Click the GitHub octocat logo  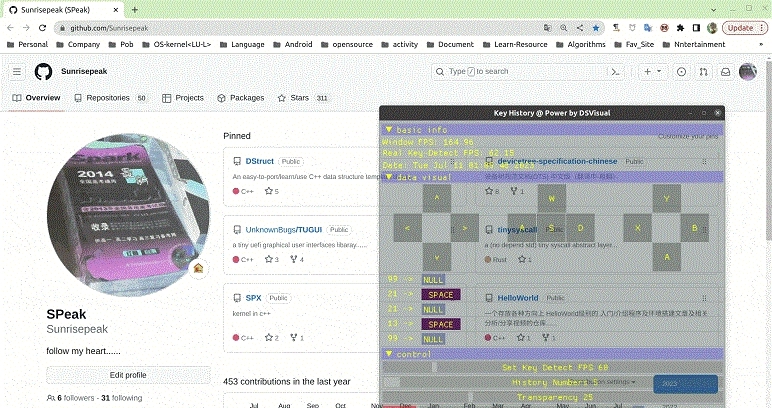43,72
